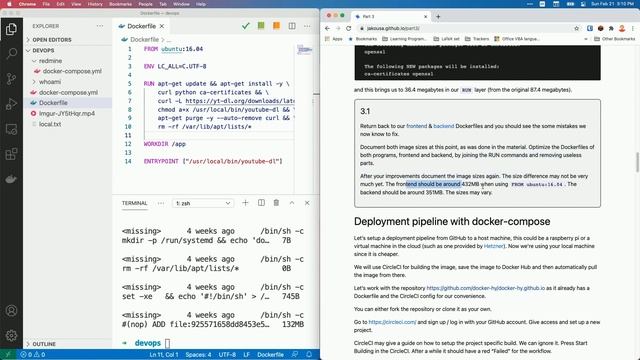Open the File menu in macOS menu bar
Image resolution: width=640 pixels, height=360 pixels.
point(46,4)
